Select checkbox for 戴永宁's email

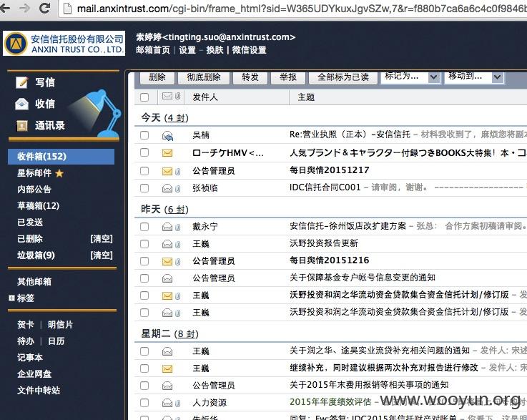click(144, 227)
